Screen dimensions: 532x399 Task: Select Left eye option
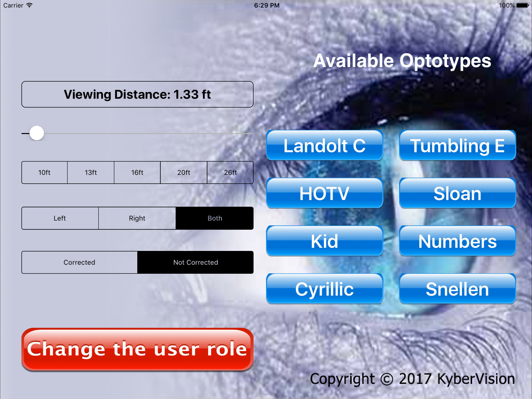pos(60,218)
